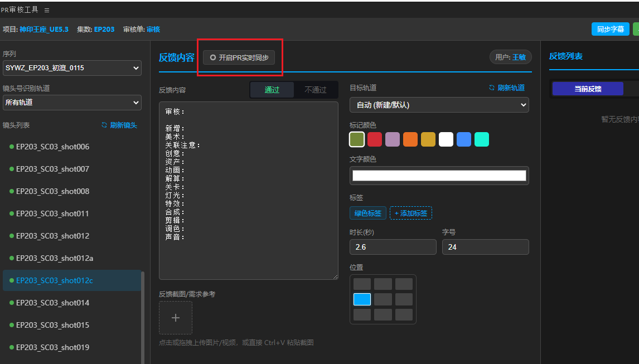This screenshot has height=364, width=639.
Task: Pick the red marker color swatch
Action: click(375, 139)
